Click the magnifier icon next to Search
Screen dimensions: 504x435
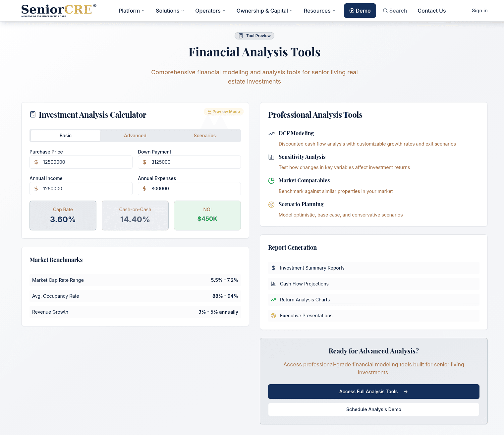(x=385, y=11)
